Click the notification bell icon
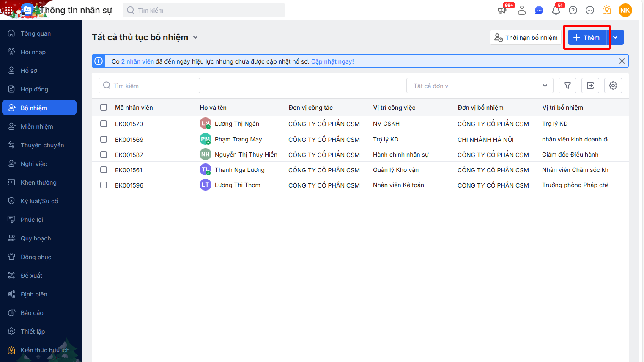The image size is (644, 362). (556, 10)
